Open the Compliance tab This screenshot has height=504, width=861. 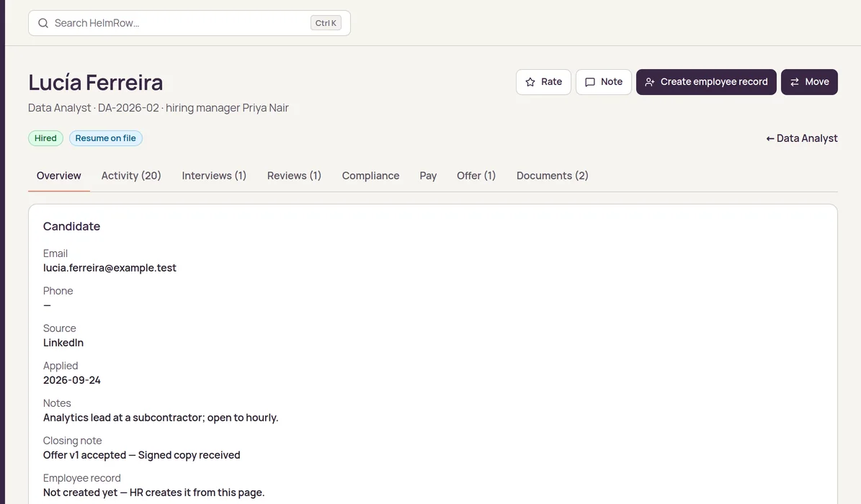[370, 176]
